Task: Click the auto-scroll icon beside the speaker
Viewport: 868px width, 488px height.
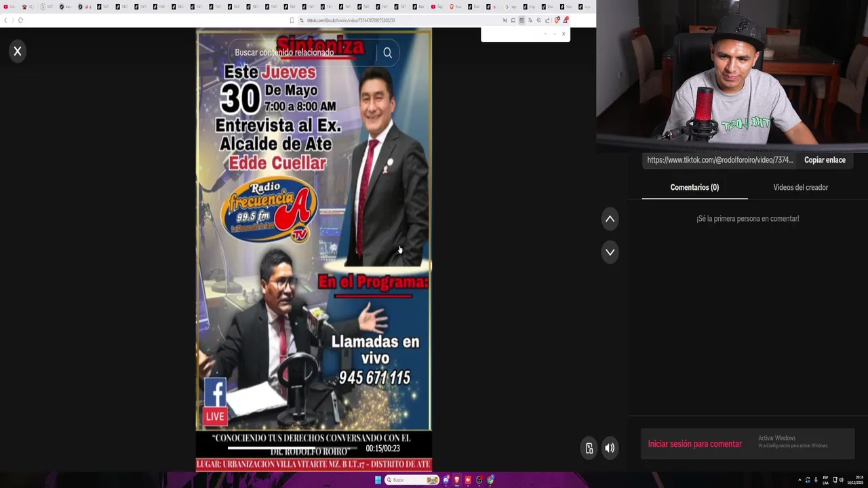Action: pyautogui.click(x=589, y=447)
